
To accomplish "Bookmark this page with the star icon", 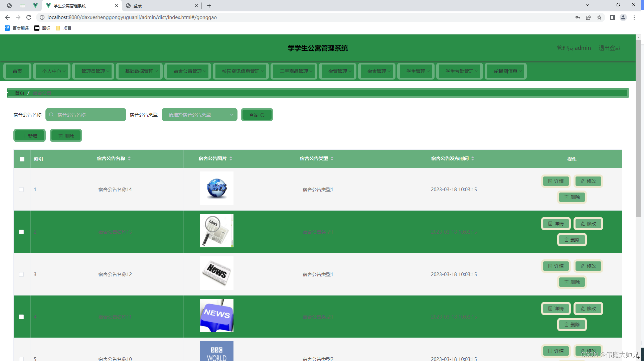I will (599, 17).
